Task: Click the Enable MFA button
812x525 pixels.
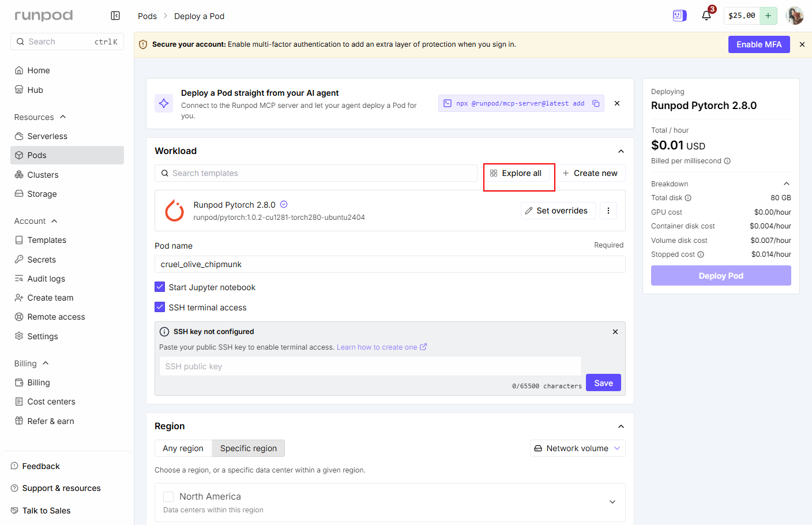Action: point(759,44)
